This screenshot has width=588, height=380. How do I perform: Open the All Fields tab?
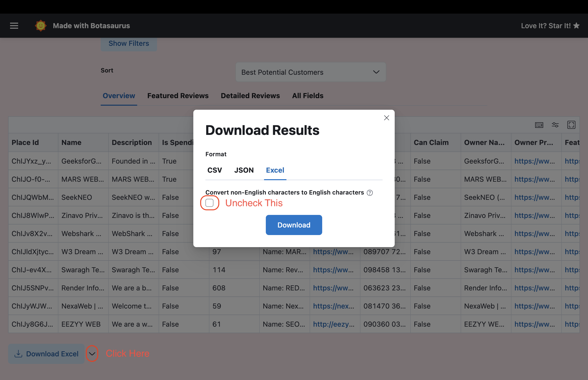308,96
